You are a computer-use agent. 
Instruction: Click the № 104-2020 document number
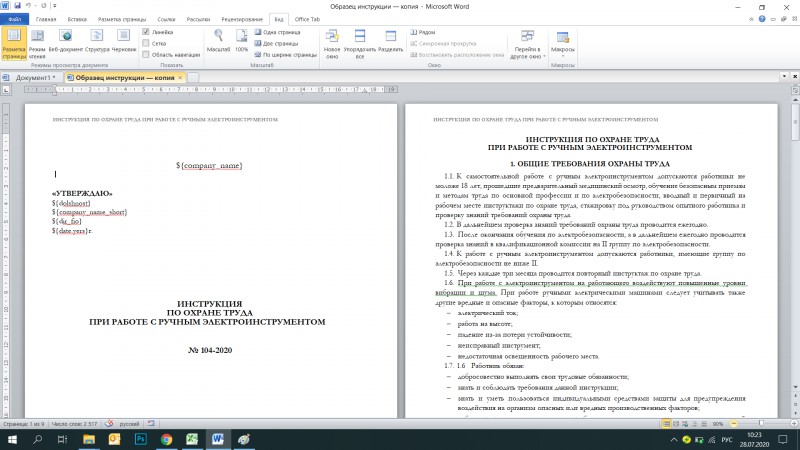click(x=210, y=351)
